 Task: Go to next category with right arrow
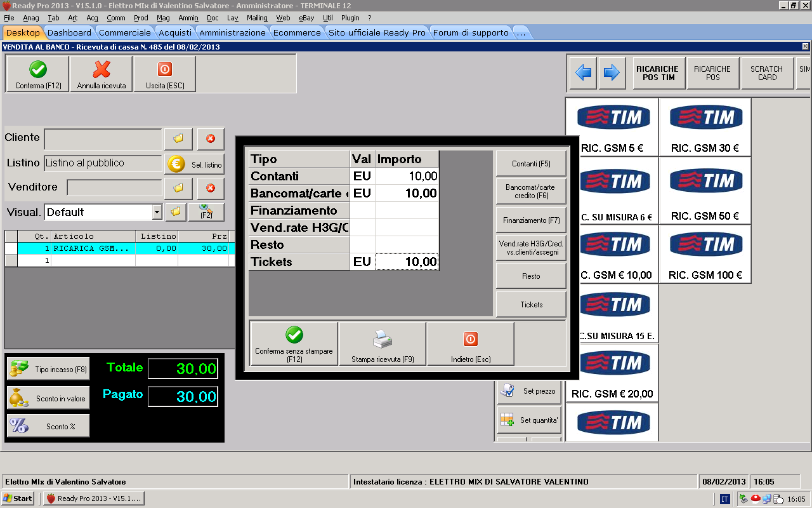pos(612,73)
